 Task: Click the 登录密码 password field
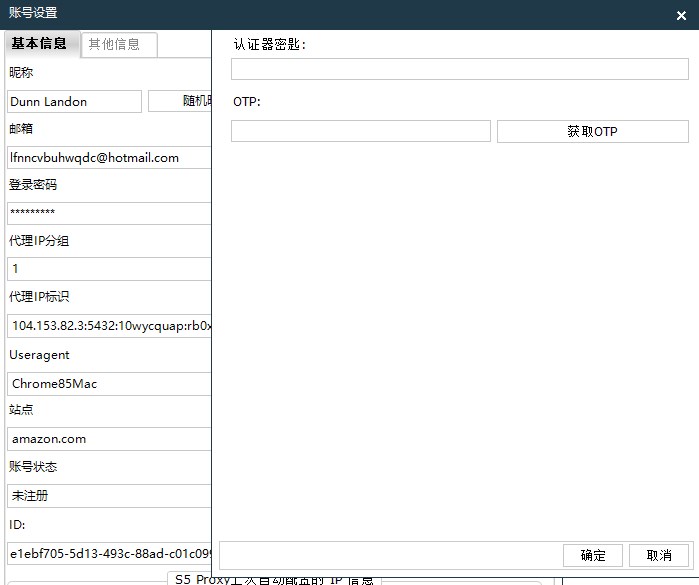click(x=109, y=213)
